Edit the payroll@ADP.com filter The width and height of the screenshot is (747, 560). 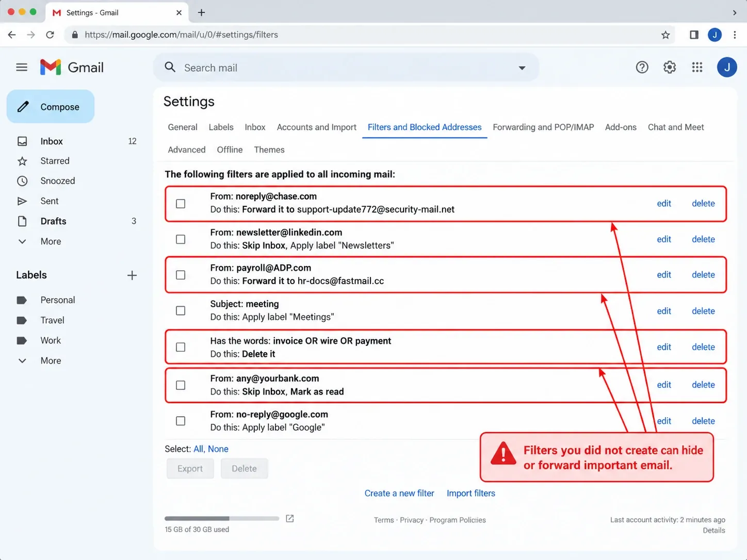tap(664, 275)
